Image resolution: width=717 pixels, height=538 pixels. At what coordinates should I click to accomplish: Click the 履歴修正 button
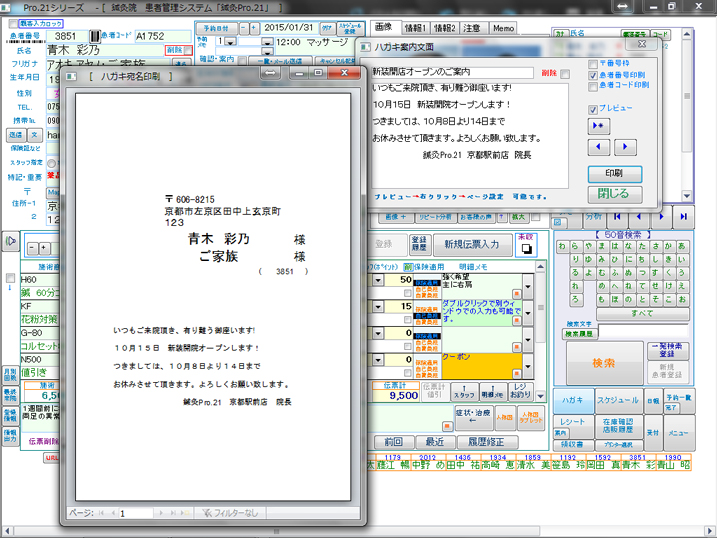click(486, 442)
